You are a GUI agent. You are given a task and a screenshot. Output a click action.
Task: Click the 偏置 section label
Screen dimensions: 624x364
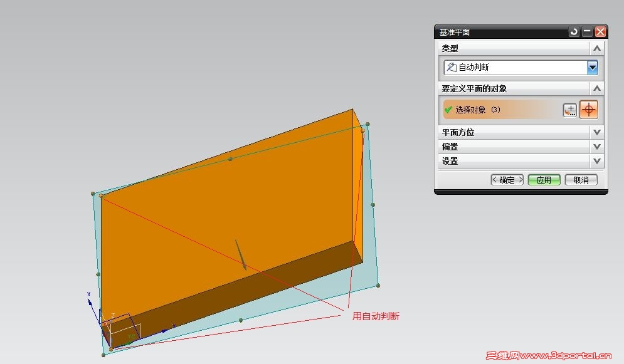point(450,147)
